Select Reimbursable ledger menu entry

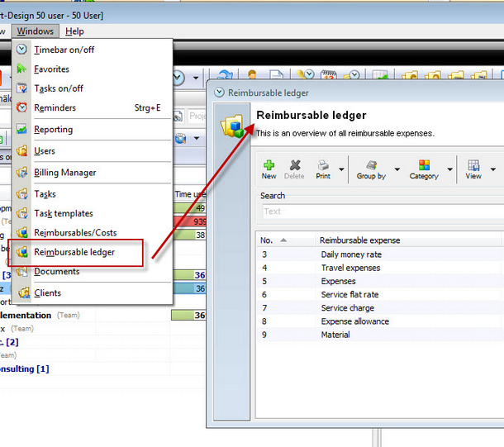click(75, 252)
